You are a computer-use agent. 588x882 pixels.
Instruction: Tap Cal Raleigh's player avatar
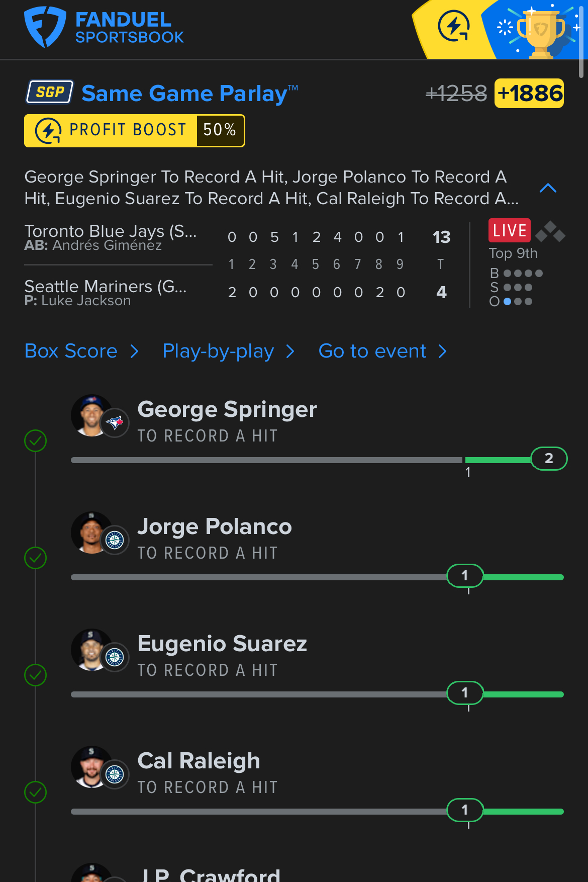tap(92, 767)
